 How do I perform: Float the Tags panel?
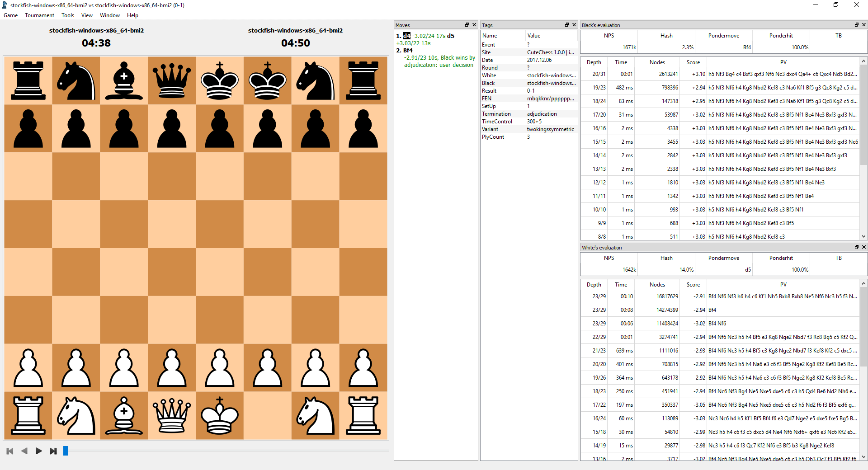(x=567, y=25)
